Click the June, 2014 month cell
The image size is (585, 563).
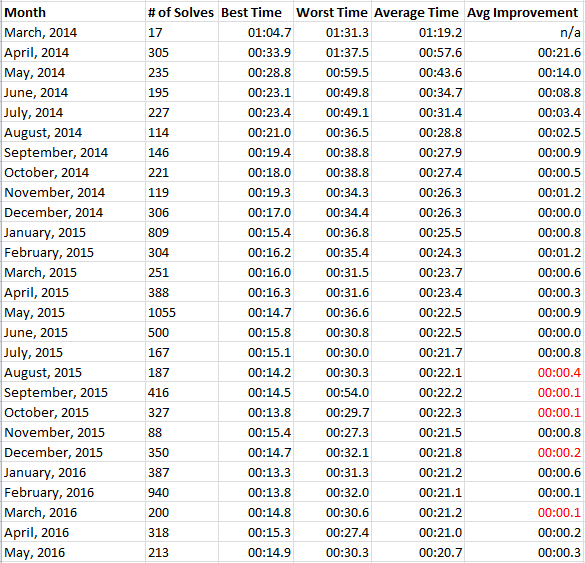click(73, 92)
